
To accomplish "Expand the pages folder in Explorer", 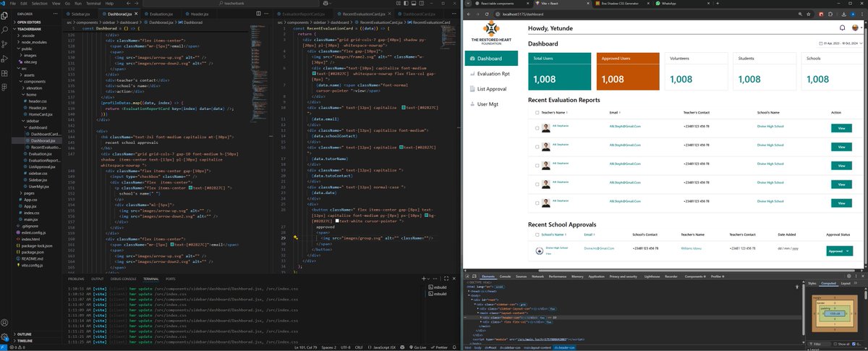I will click(29, 193).
